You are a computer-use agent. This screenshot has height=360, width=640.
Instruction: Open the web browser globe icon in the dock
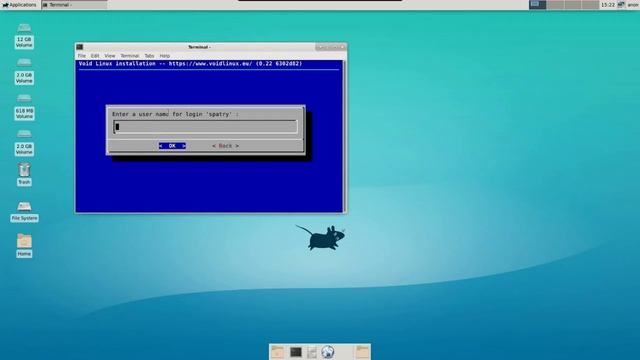pyautogui.click(x=327, y=352)
